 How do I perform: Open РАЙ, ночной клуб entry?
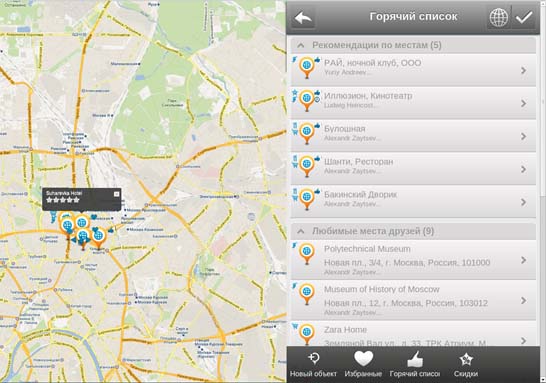(x=413, y=70)
